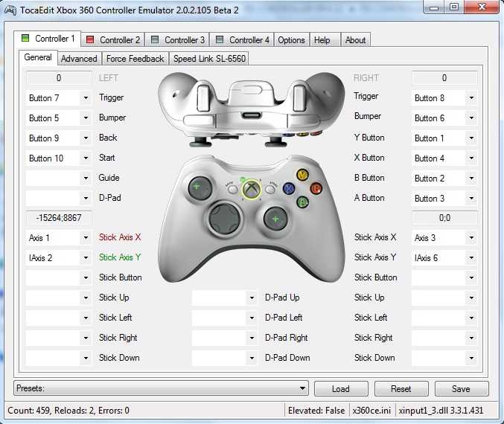Switch to the Advanced tab
The height and width of the screenshot is (424, 504).
click(79, 59)
